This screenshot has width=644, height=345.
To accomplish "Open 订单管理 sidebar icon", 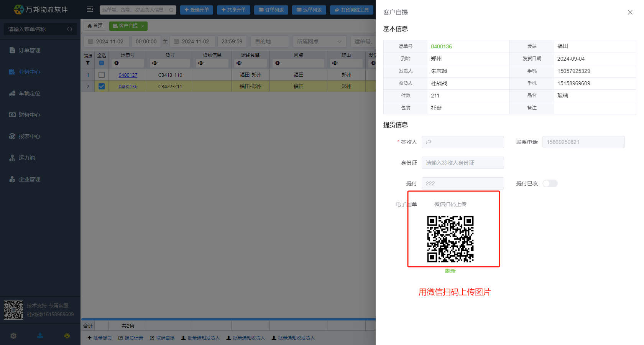I will (x=12, y=50).
